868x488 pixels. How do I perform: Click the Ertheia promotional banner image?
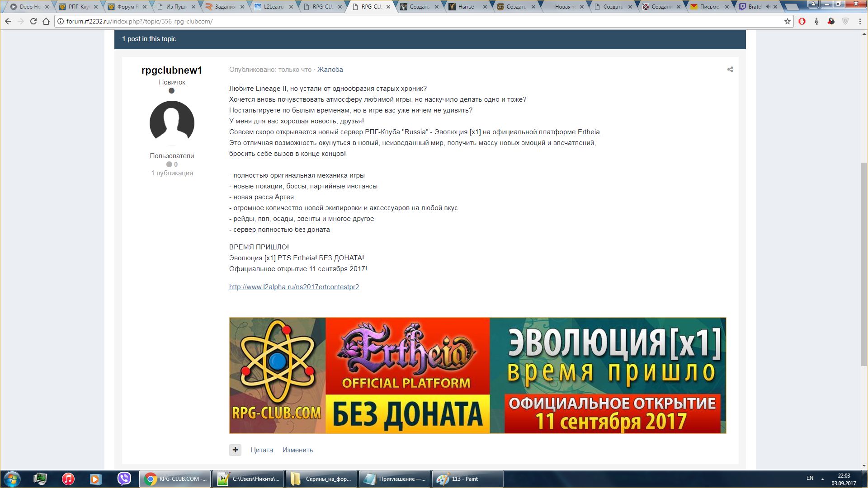477,375
